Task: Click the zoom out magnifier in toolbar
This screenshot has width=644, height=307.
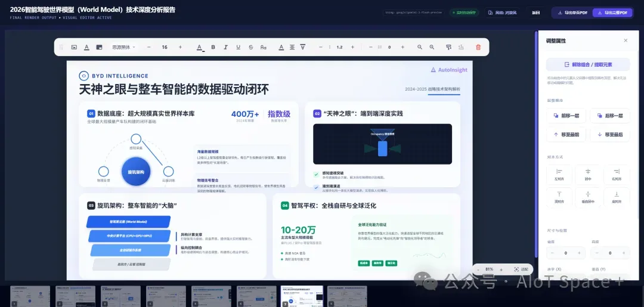Action: (x=420, y=47)
